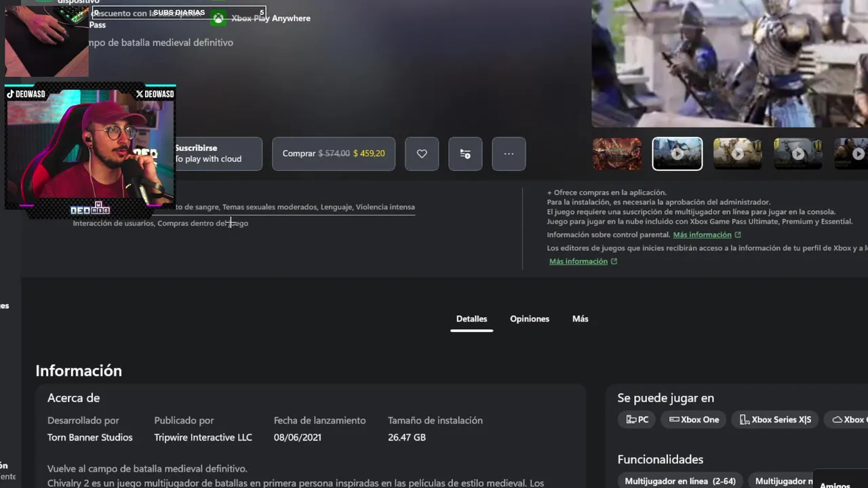Click external-link icon beside first Más información
The image size is (868, 488).
click(738, 235)
